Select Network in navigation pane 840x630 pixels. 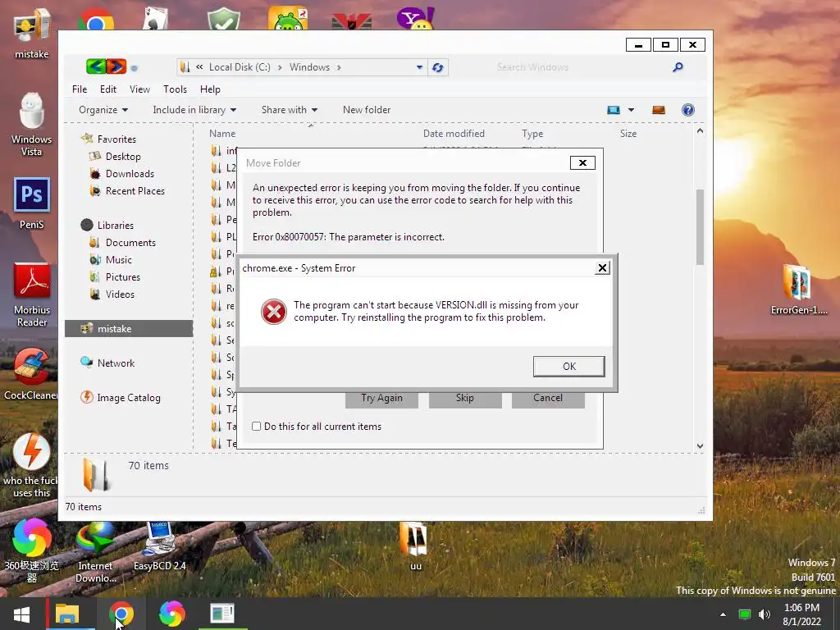116,363
